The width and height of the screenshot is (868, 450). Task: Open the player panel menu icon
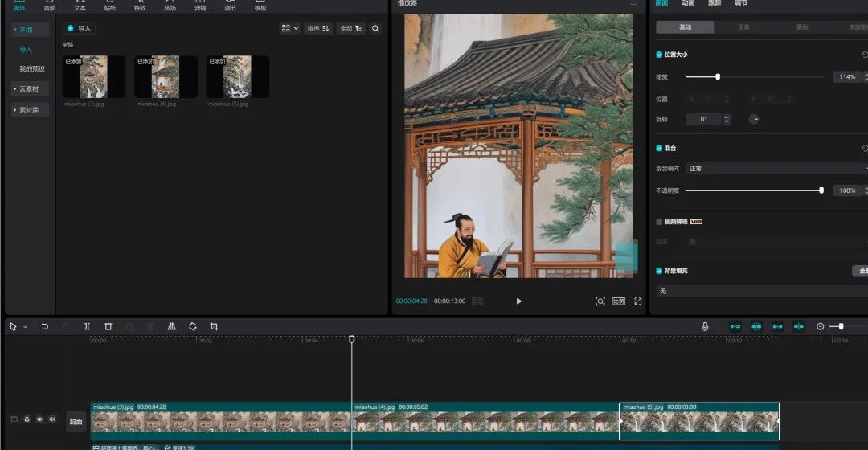pos(634,3)
